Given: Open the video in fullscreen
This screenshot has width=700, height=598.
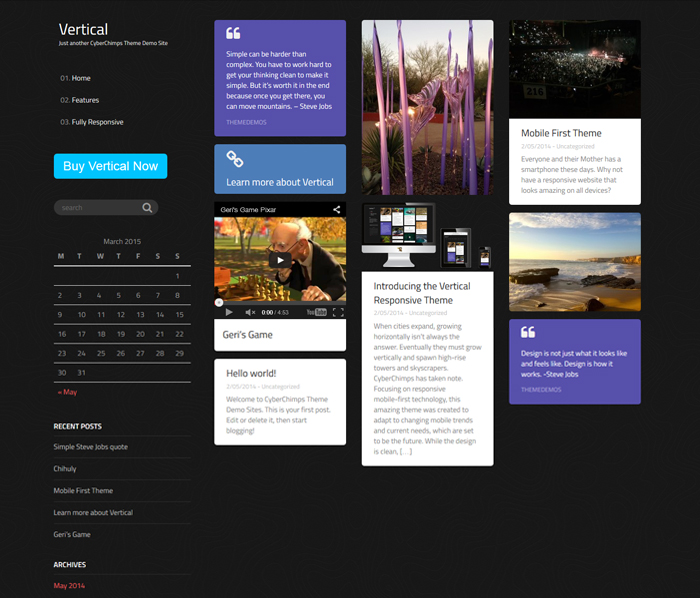Looking at the screenshot, I should pos(338,312).
